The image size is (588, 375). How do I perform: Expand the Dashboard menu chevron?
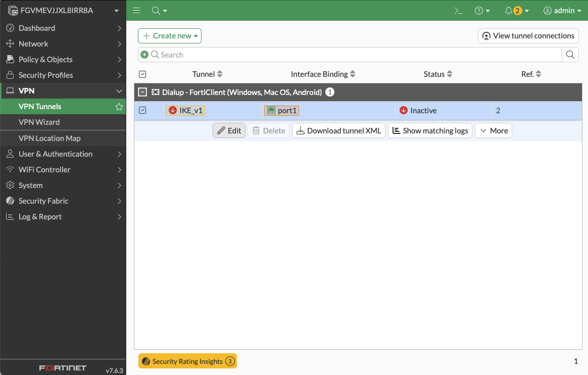pos(119,28)
